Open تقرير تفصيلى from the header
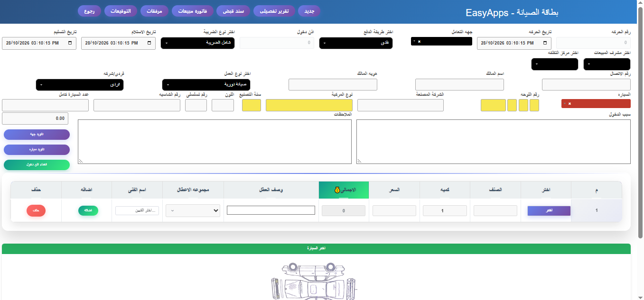Screen dimensions: 644x300 pos(274,11)
